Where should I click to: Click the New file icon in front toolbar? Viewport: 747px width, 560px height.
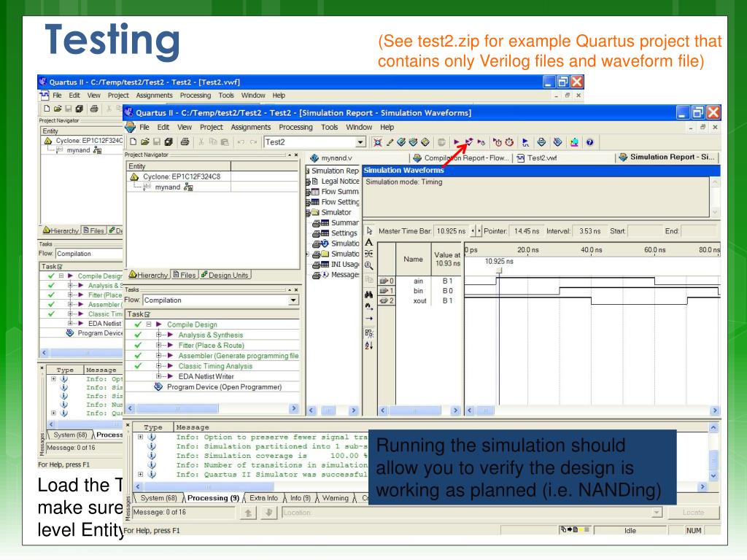(133, 142)
